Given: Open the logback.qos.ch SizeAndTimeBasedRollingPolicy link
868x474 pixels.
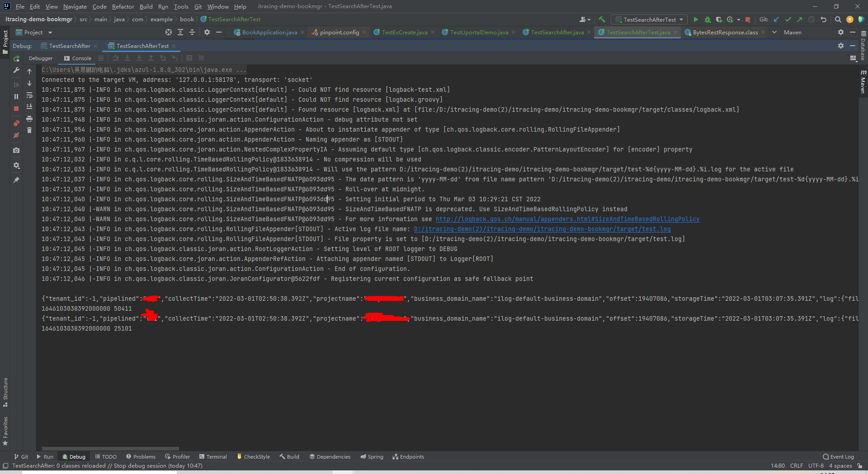Looking at the screenshot, I should click(x=567, y=219).
